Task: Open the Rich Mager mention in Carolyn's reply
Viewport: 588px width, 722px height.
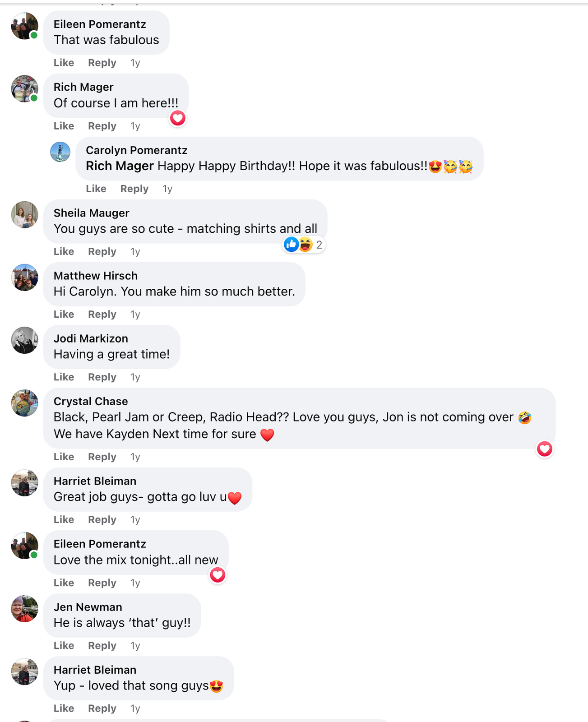Action: click(x=120, y=166)
